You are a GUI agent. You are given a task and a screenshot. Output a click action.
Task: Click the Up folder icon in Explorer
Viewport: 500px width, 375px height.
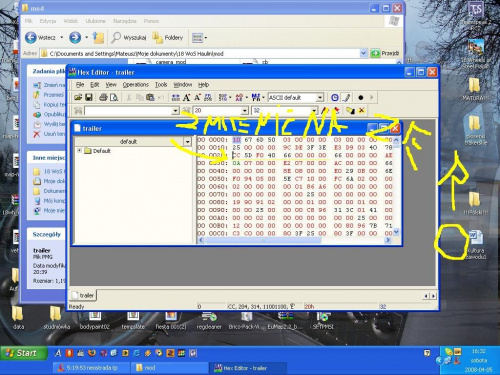click(x=98, y=38)
